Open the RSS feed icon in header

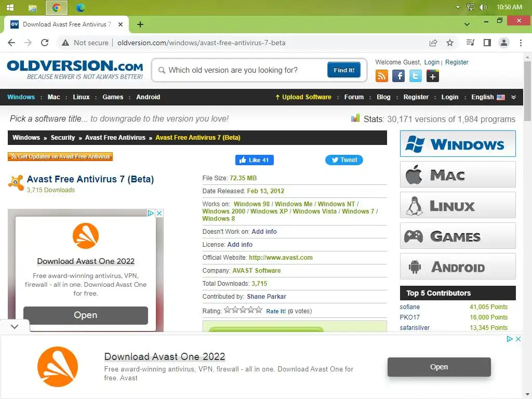click(x=382, y=76)
